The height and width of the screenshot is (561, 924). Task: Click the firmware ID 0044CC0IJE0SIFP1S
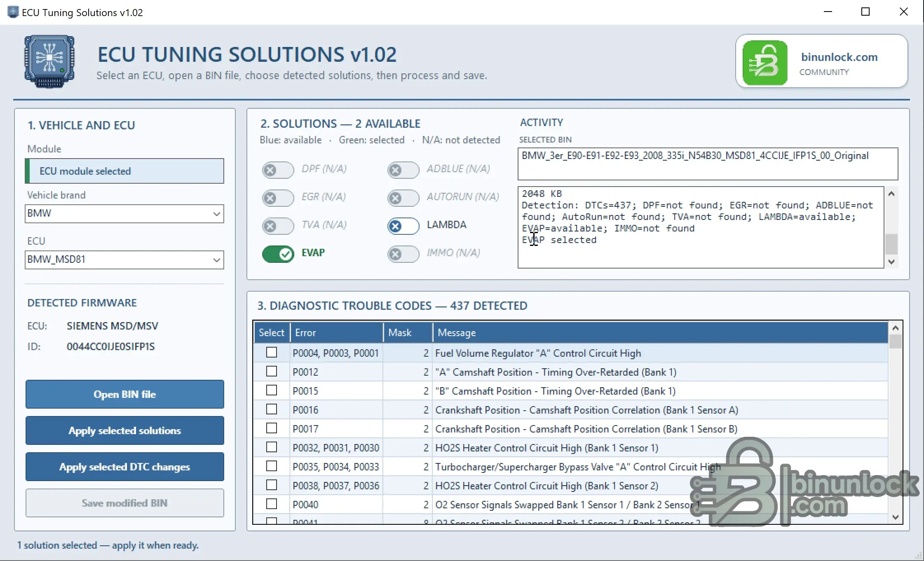(x=111, y=346)
